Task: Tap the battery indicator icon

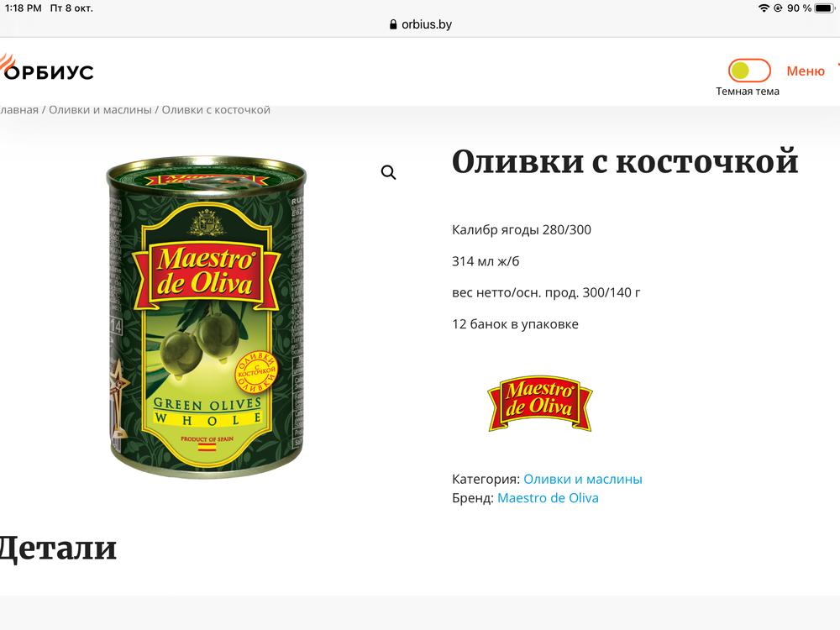Action: 824,8
